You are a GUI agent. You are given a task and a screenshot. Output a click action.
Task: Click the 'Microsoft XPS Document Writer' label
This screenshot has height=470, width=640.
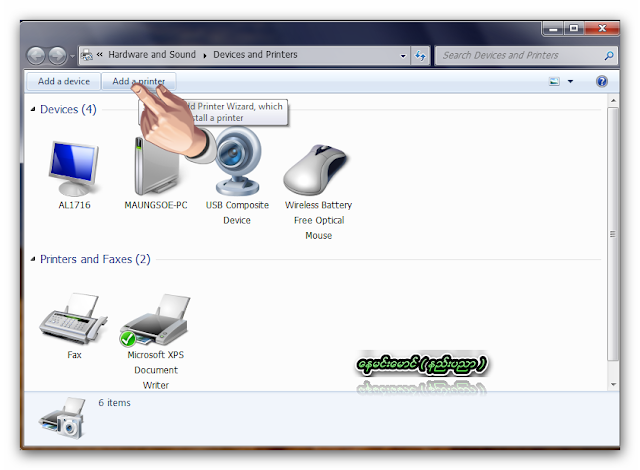156,370
